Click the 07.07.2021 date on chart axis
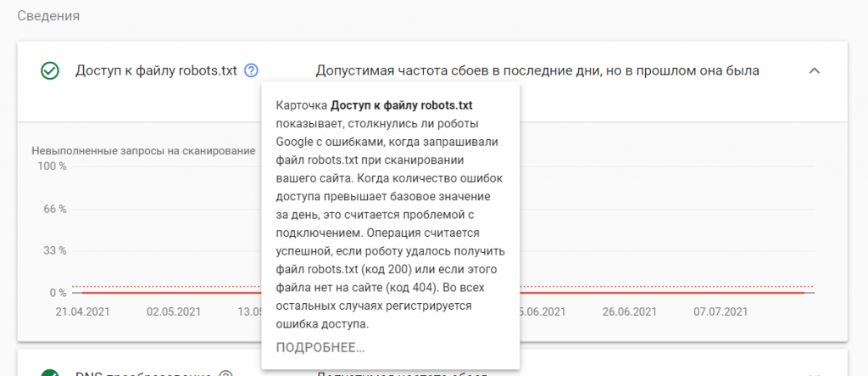This screenshot has width=868, height=376. [720, 311]
